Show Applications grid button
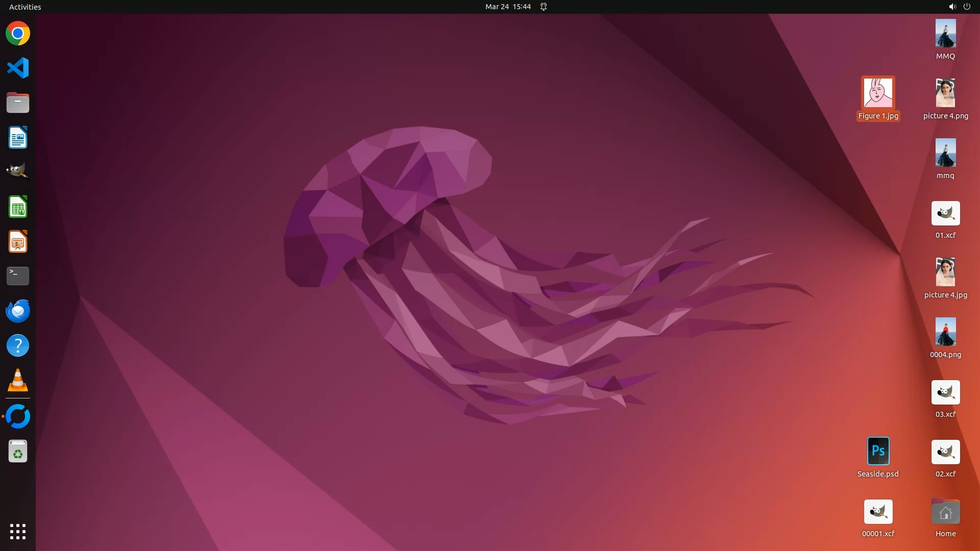The image size is (980, 551). tap(18, 531)
